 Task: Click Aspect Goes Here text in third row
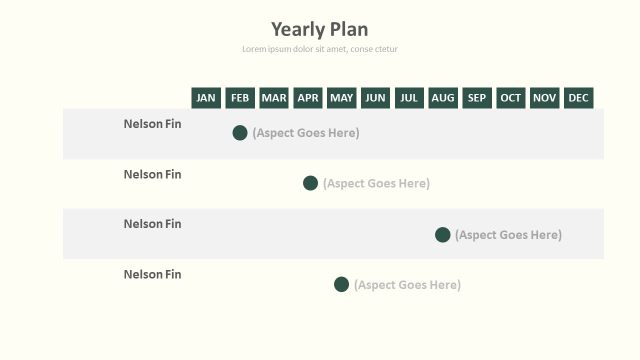[x=509, y=235]
